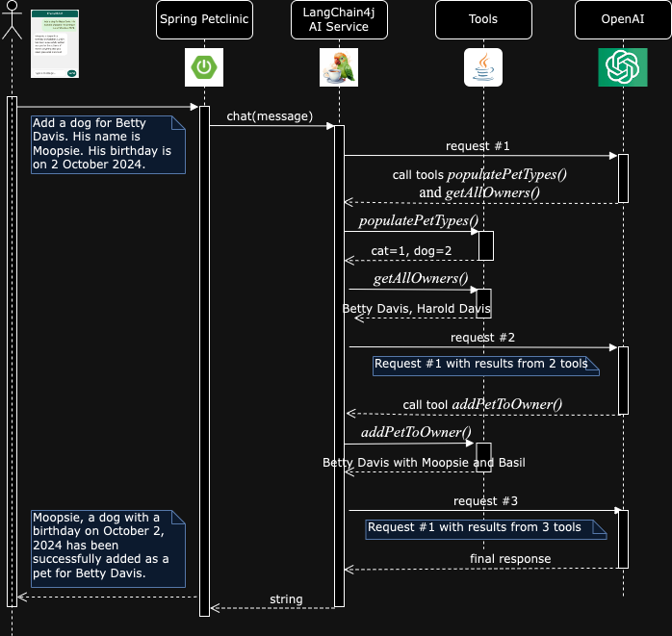Click the 'request #1' message label
672x636 pixels.
(478, 146)
